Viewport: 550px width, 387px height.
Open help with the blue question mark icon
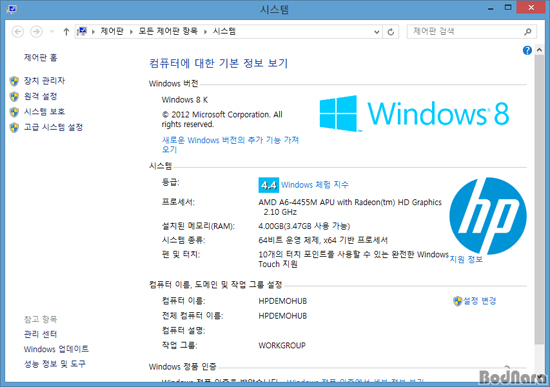click(x=527, y=51)
